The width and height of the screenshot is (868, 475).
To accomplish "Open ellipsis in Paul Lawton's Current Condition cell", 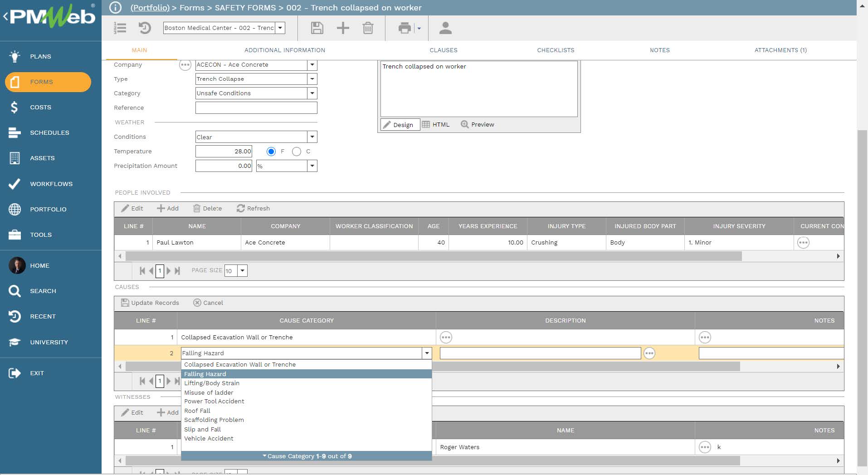I will pos(803,243).
